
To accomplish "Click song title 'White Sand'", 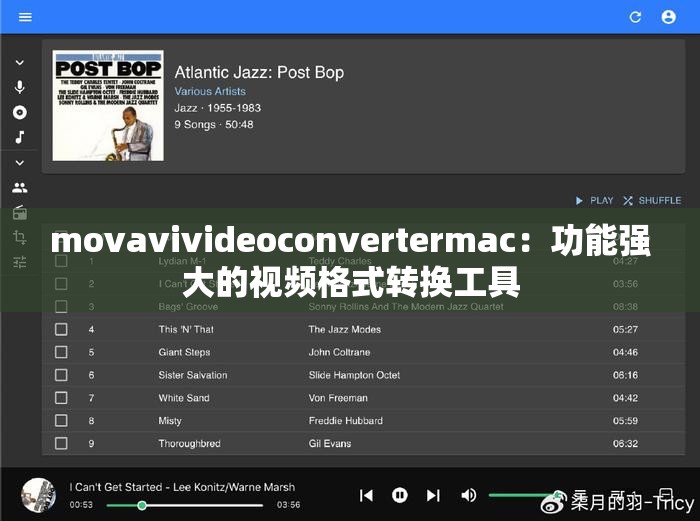I will pos(184,398).
